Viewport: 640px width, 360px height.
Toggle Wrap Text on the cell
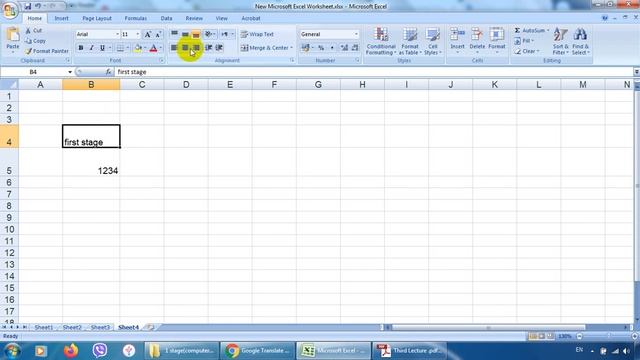257,34
